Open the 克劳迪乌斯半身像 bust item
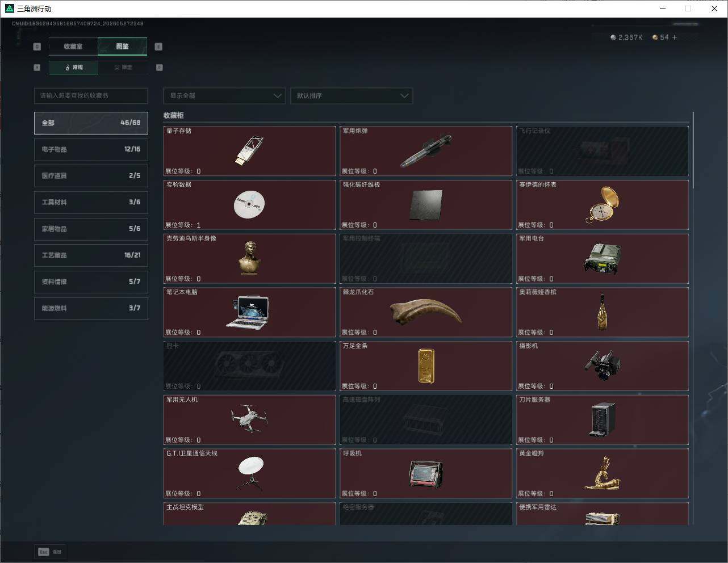Viewport: 728px width, 563px height. (249, 259)
